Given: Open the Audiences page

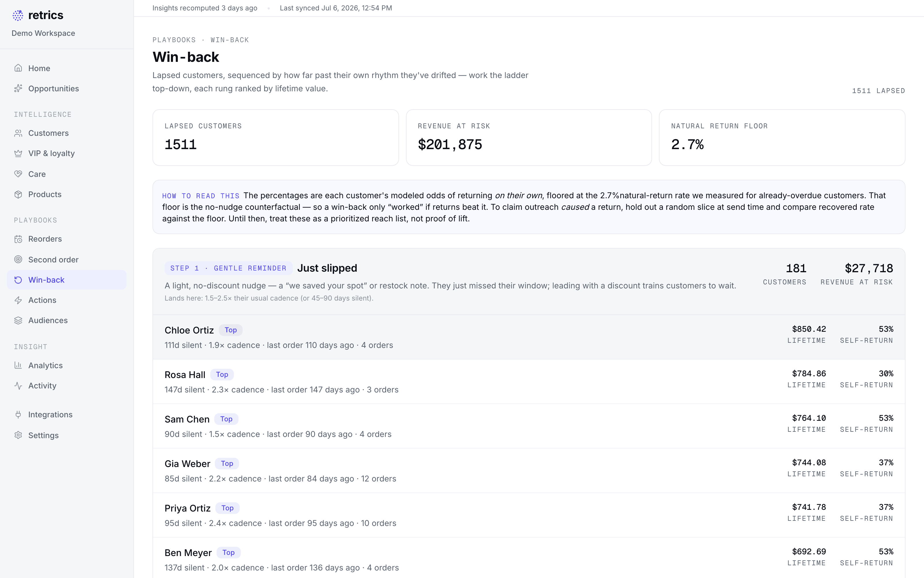Looking at the screenshot, I should tap(66, 320).
